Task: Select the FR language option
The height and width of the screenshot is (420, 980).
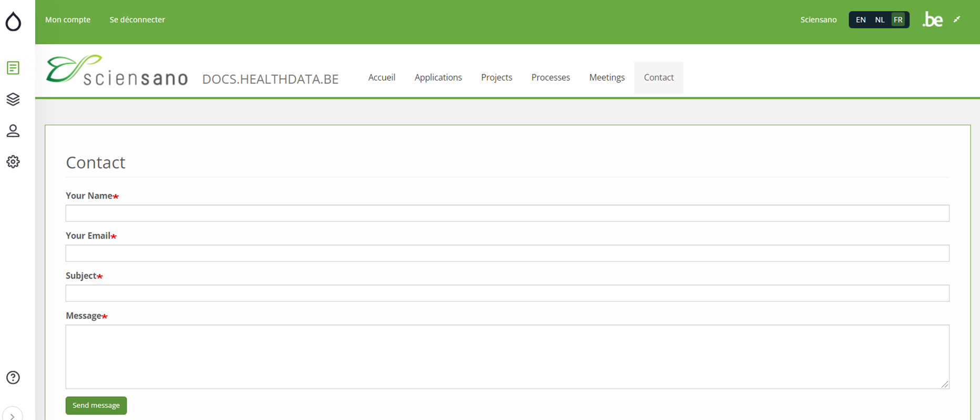Action: tap(898, 20)
